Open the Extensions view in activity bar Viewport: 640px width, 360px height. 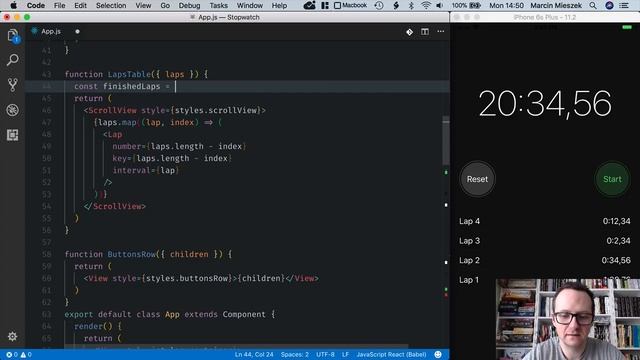click(x=13, y=135)
